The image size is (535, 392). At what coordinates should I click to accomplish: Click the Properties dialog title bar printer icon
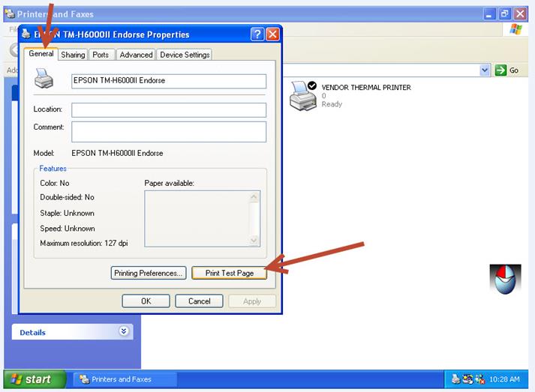[26, 34]
